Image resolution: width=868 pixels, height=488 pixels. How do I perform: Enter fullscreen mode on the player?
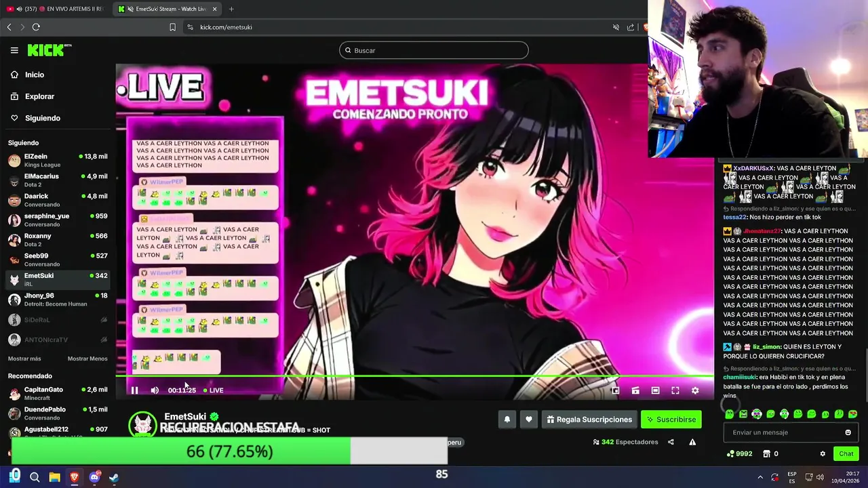(675, 390)
